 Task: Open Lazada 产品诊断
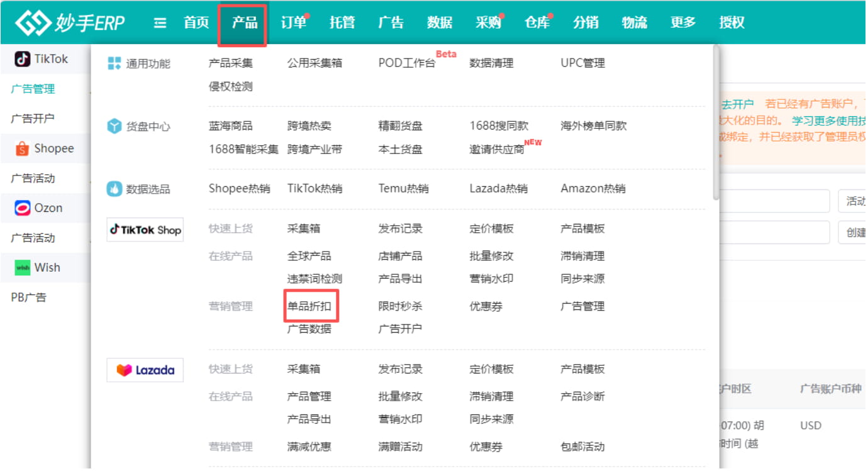click(583, 397)
